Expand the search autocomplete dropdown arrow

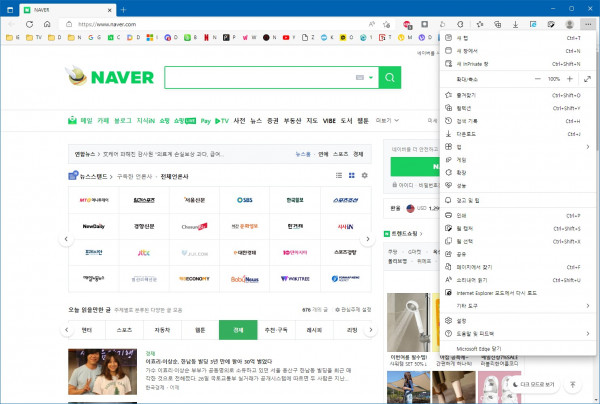point(371,77)
